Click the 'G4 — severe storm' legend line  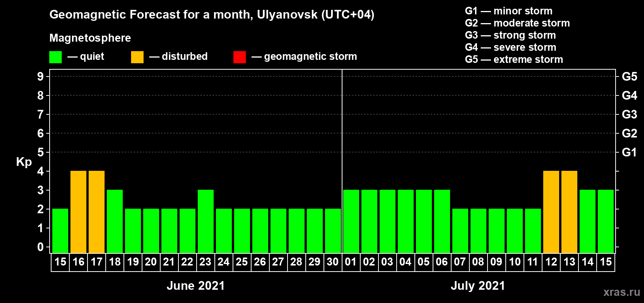510,47
